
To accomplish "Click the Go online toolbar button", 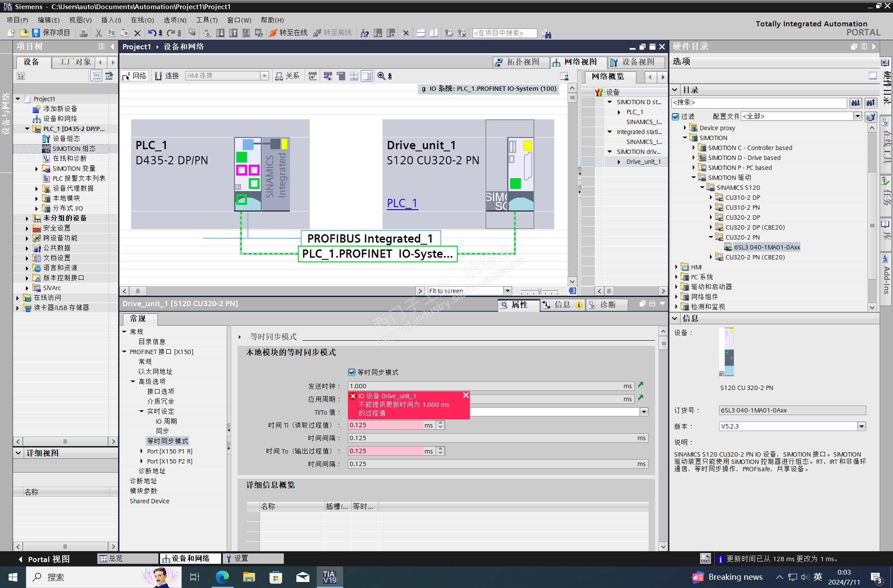I will coord(288,33).
